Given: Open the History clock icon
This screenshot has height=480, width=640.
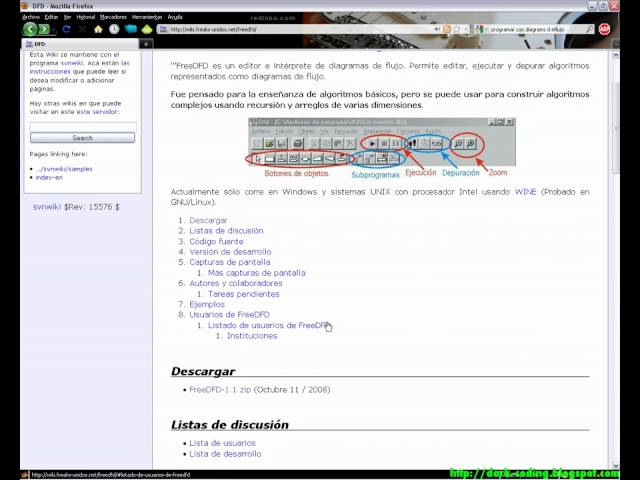Looking at the screenshot, I should [x=114, y=29].
